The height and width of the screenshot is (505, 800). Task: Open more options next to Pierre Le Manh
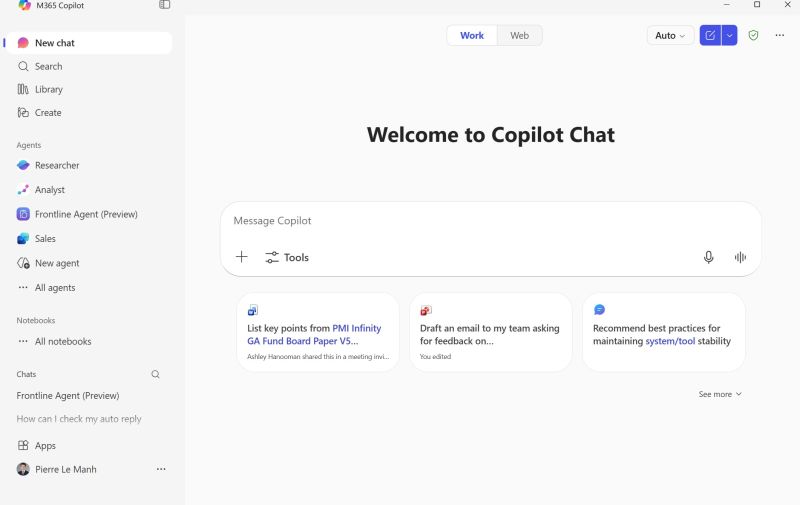point(161,469)
